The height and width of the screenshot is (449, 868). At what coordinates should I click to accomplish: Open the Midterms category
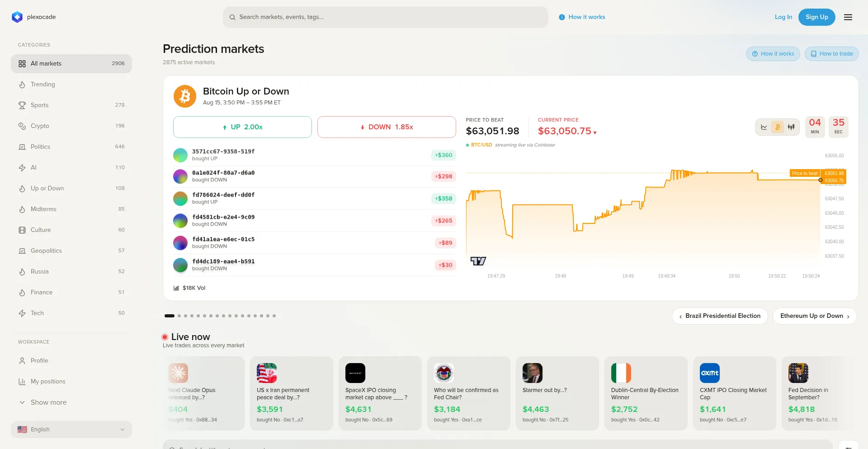click(71, 209)
